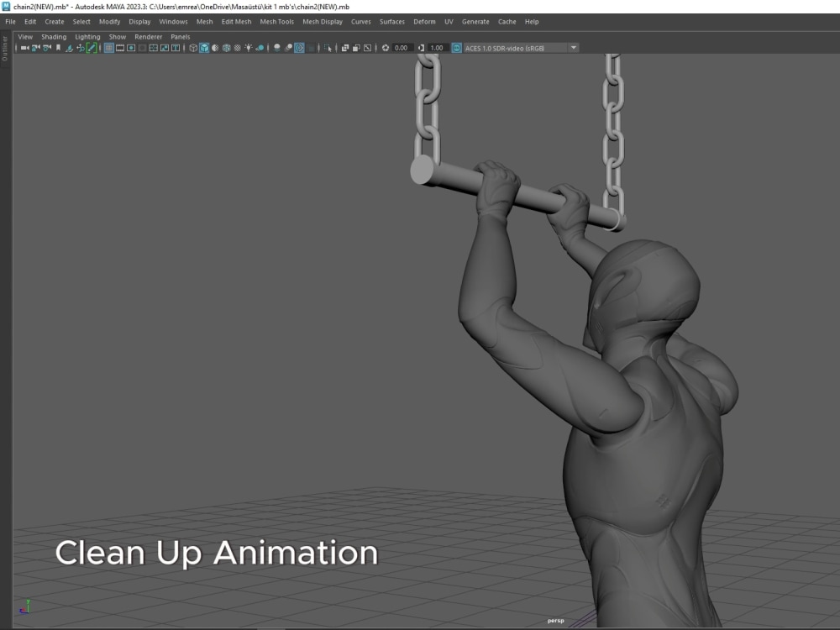Click the Shadows icon
Screen dimensions: 840x630
260,48
